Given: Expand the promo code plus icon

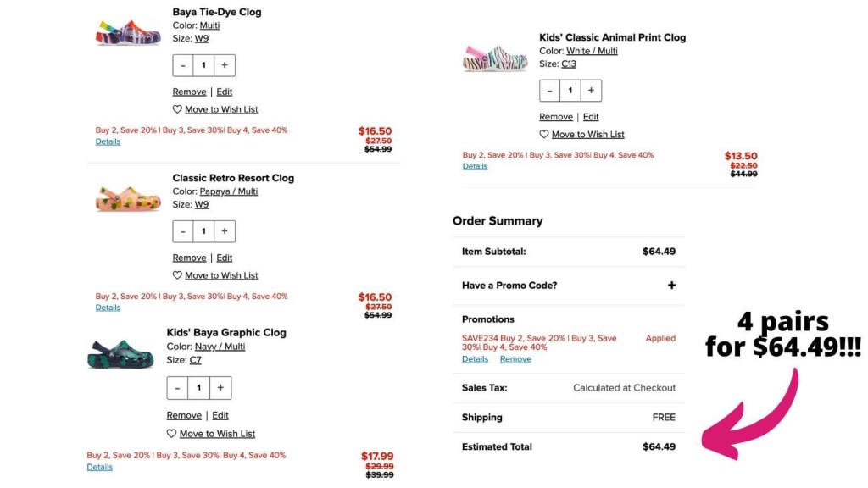Looking at the screenshot, I should click(x=671, y=286).
